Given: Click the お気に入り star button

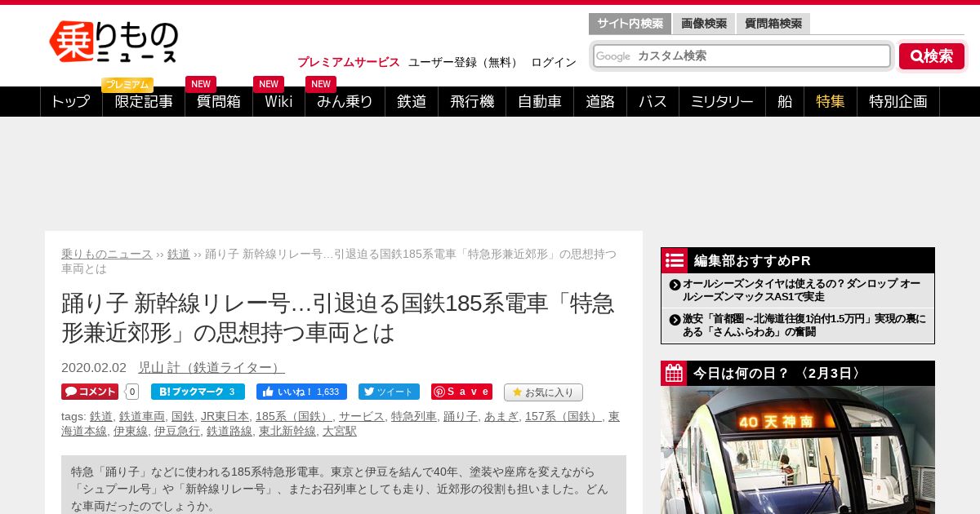Looking at the screenshot, I should [x=543, y=392].
